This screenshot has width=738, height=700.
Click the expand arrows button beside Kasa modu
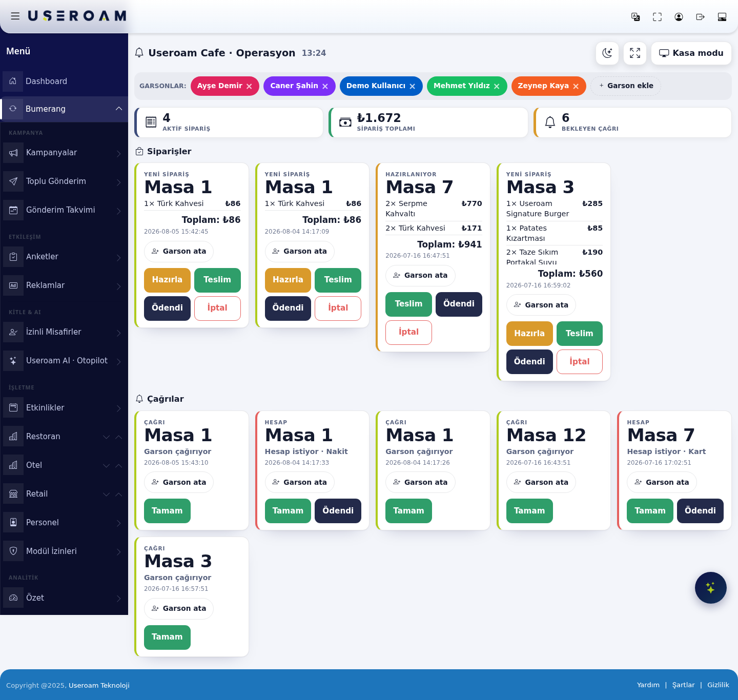click(x=635, y=53)
